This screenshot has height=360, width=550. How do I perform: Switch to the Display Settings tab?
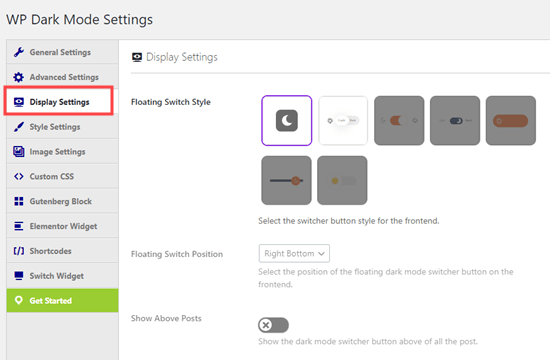coord(59,101)
